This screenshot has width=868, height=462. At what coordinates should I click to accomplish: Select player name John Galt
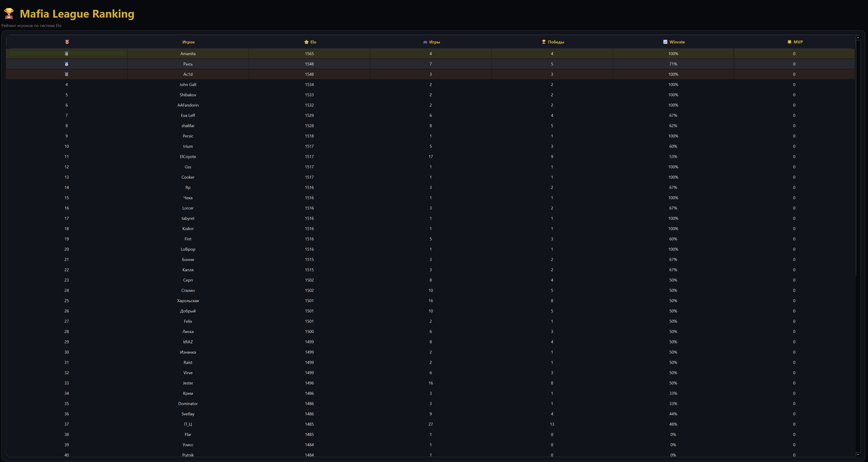coord(188,85)
